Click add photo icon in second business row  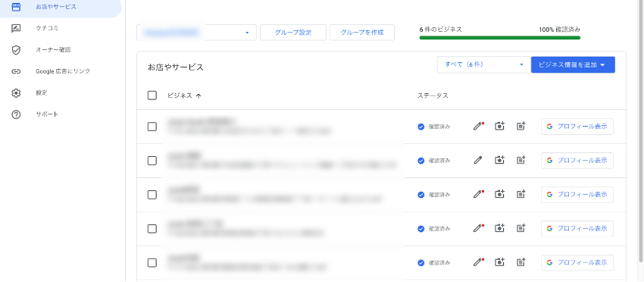[499, 161]
